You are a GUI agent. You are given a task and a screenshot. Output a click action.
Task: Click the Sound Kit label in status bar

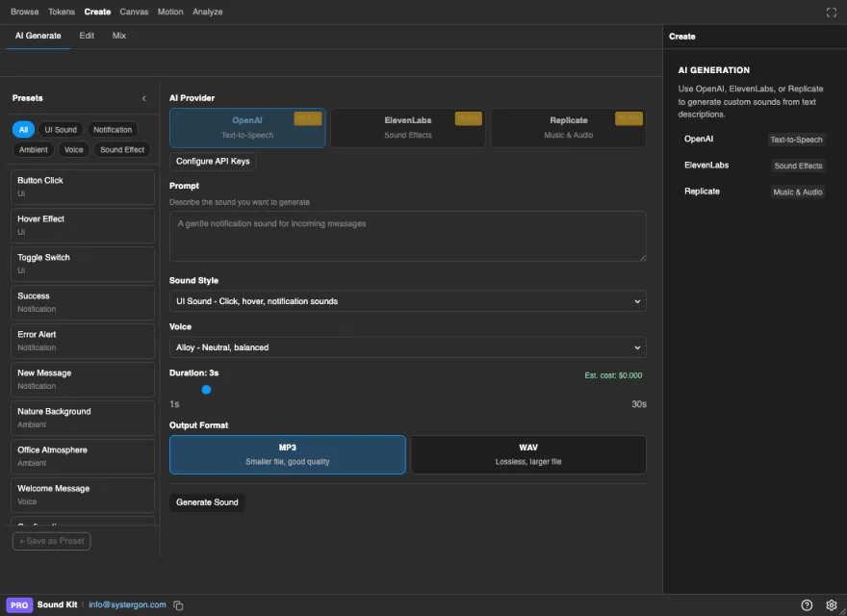pos(57,604)
